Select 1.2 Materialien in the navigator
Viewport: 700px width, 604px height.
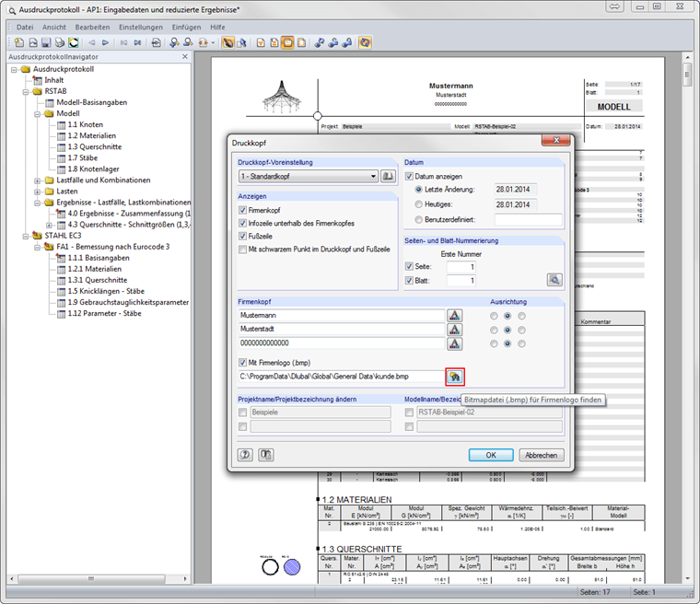91,135
